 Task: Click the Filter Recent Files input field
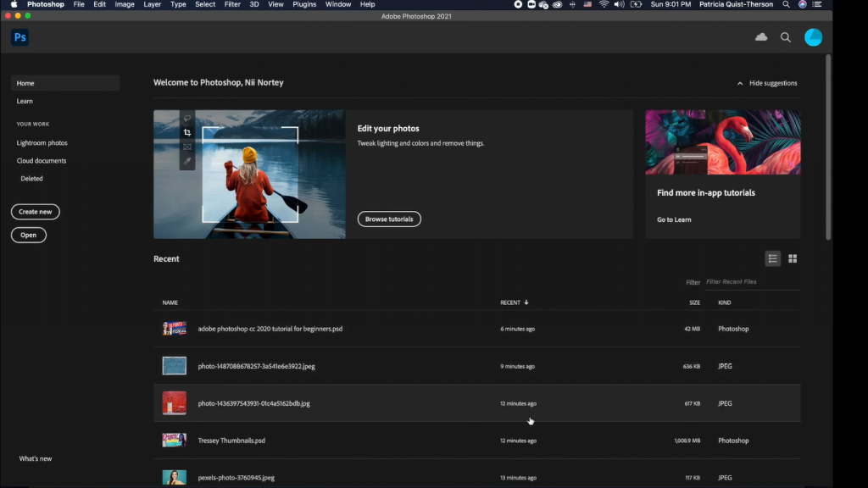pos(753,282)
